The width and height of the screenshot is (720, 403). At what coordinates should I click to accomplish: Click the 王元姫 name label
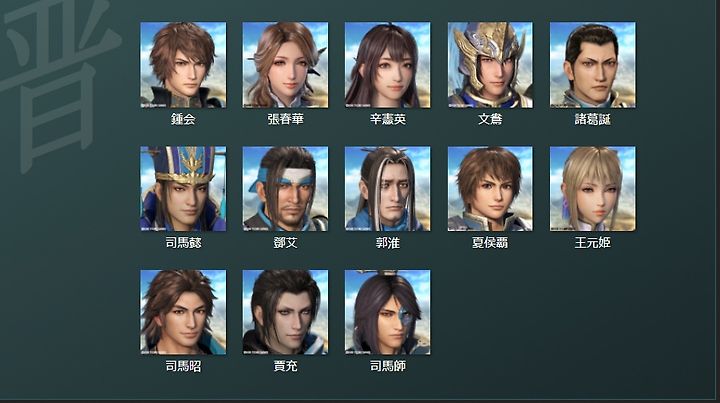click(592, 242)
